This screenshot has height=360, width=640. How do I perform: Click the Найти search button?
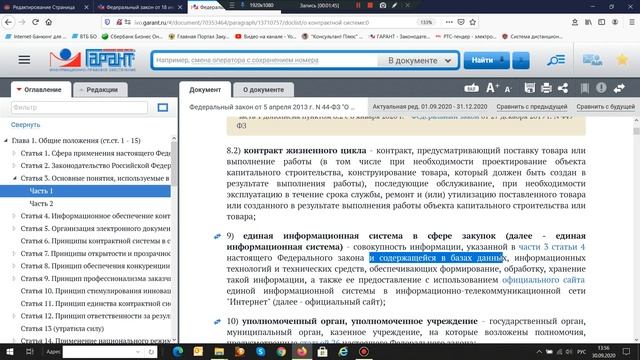click(487, 60)
